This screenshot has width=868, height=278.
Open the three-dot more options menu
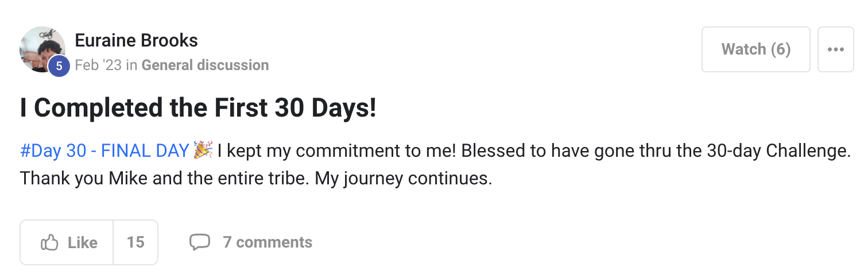(835, 49)
